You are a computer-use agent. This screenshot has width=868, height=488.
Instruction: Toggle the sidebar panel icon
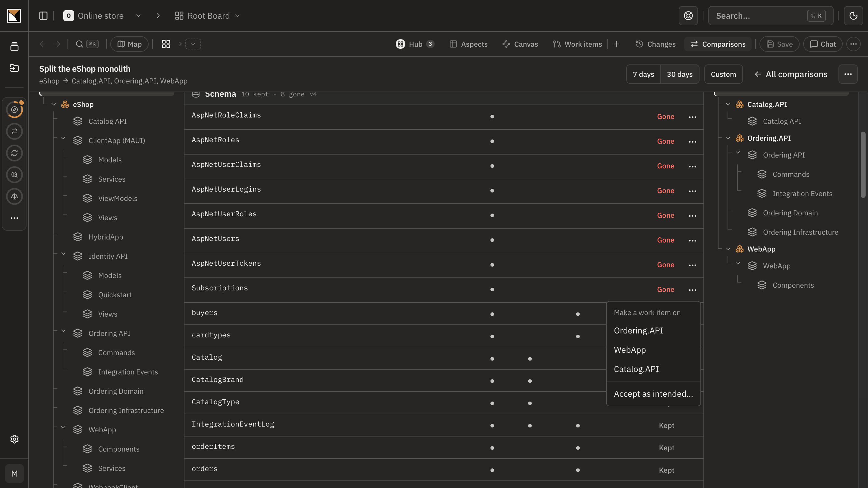pyautogui.click(x=43, y=16)
